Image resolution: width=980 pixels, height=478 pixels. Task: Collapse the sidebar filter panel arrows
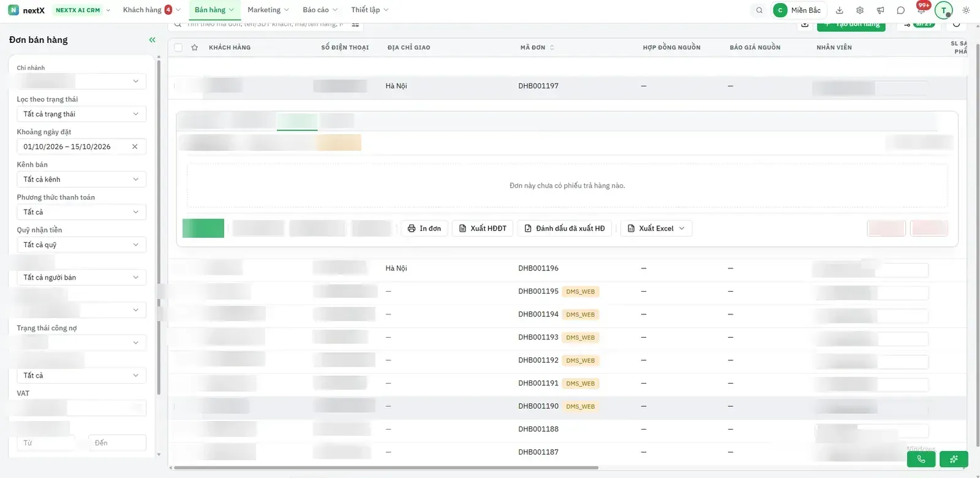pyautogui.click(x=152, y=40)
